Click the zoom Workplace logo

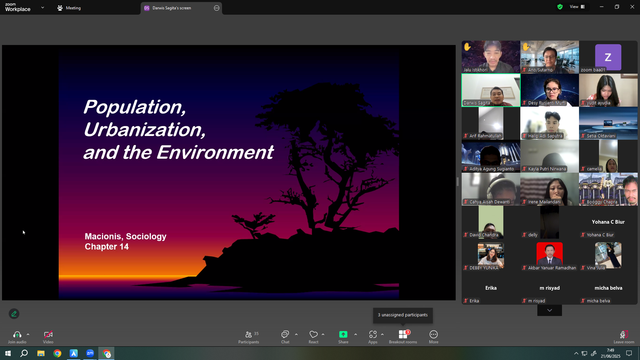(x=18, y=7)
